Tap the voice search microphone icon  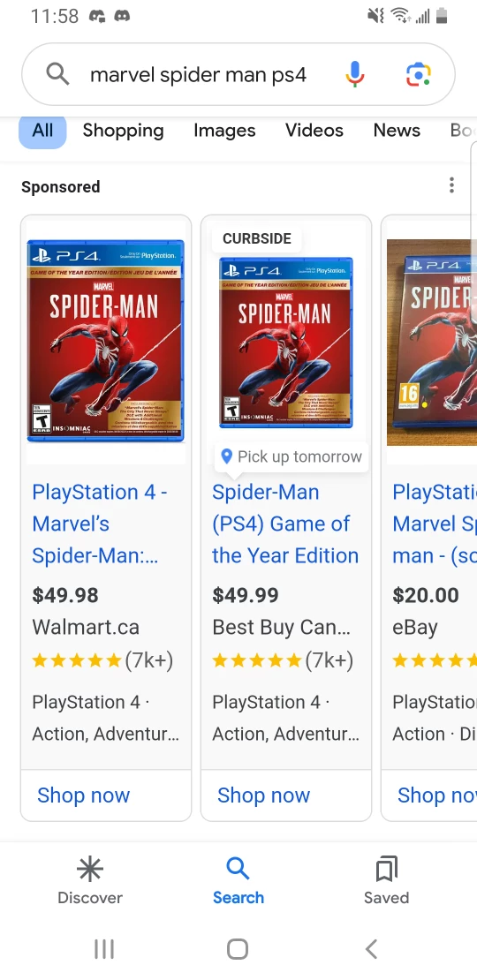point(354,75)
